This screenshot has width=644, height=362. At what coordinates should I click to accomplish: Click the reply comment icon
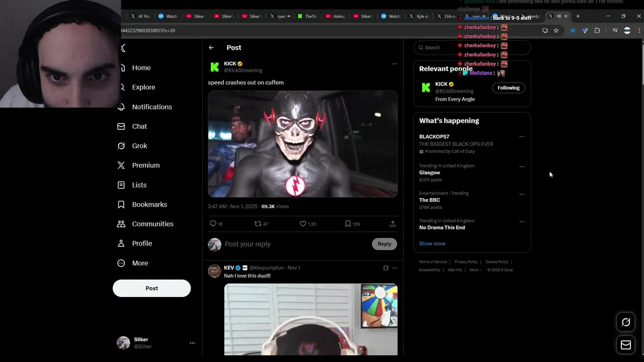tap(213, 224)
